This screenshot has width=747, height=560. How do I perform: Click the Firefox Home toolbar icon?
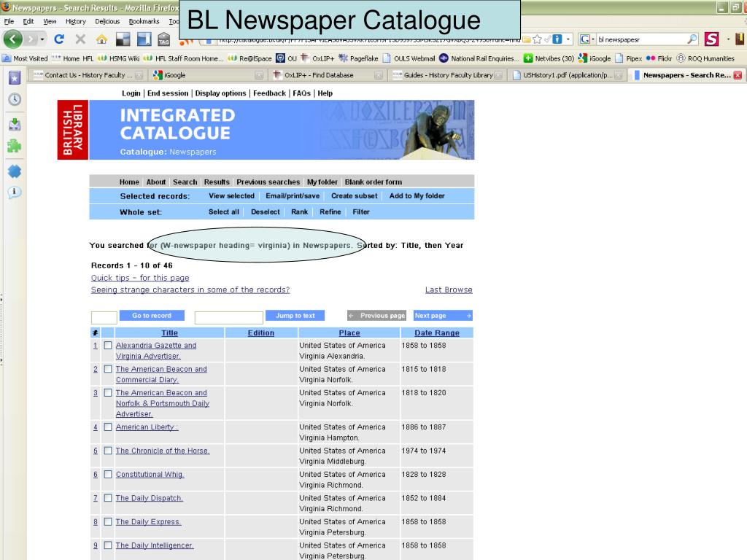point(101,39)
